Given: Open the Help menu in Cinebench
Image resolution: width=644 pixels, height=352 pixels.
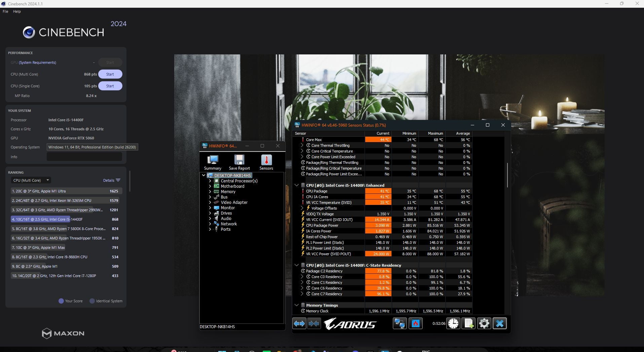Looking at the screenshot, I should click(x=17, y=11).
